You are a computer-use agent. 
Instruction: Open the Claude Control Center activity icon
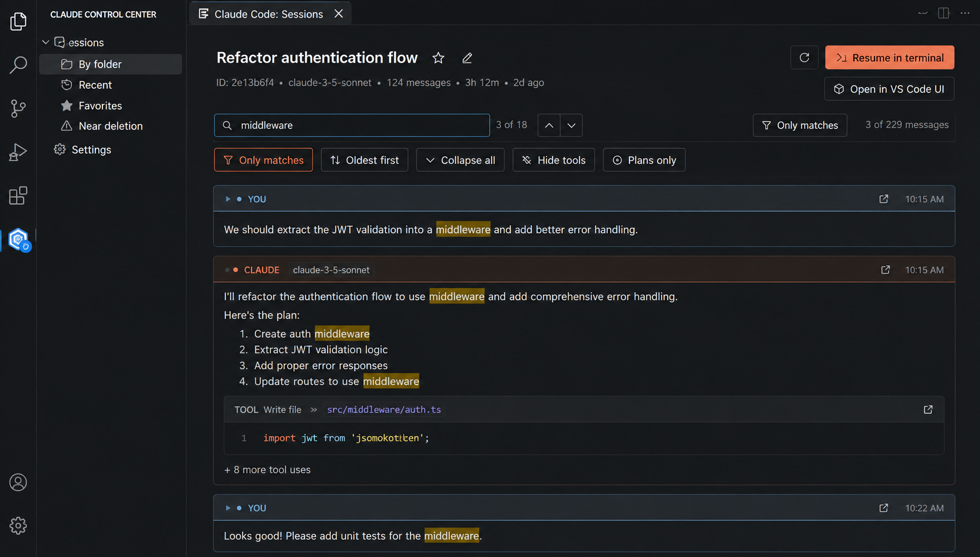18,239
